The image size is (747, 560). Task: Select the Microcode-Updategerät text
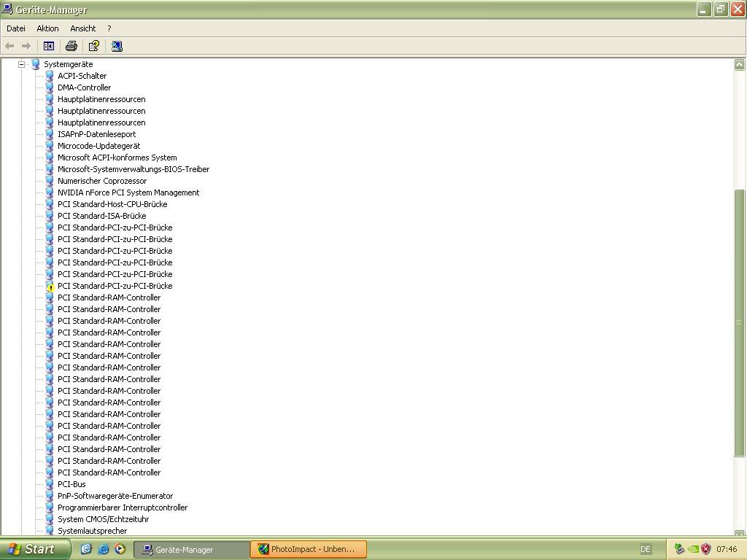pos(99,146)
